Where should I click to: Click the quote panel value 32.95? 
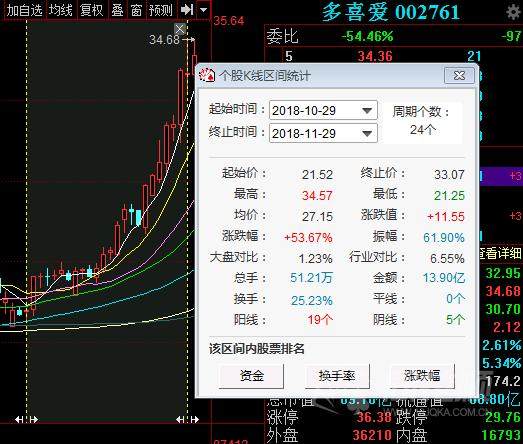503,273
